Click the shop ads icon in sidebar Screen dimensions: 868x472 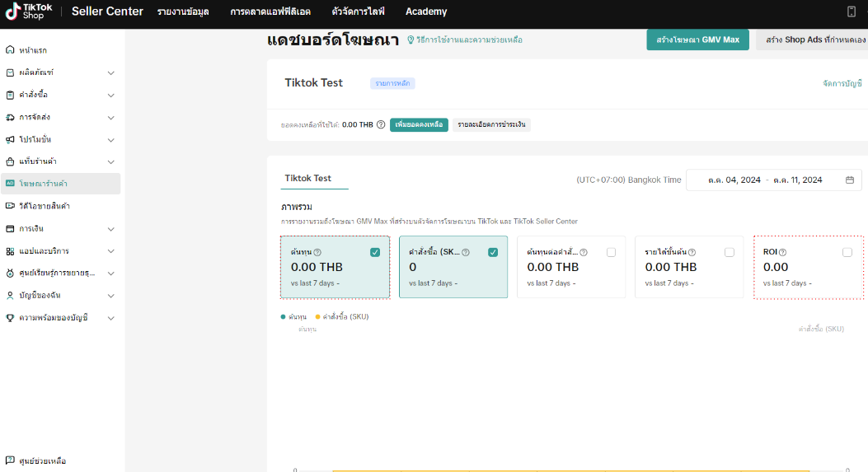click(x=10, y=184)
